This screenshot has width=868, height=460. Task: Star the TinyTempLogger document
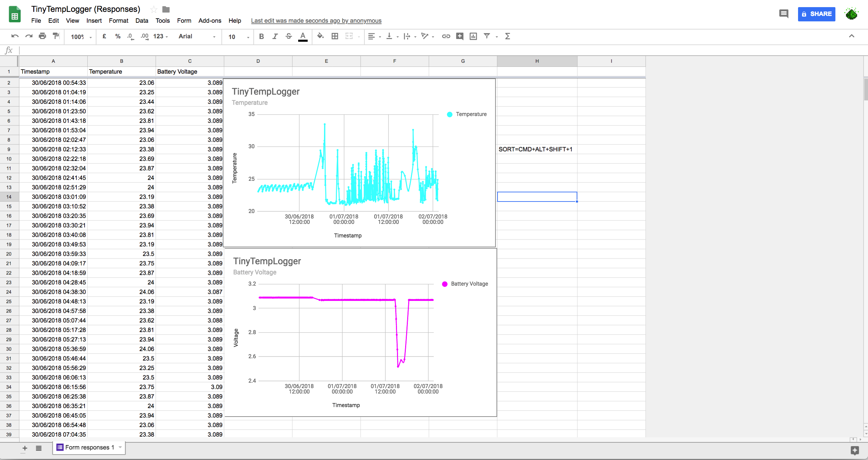154,9
